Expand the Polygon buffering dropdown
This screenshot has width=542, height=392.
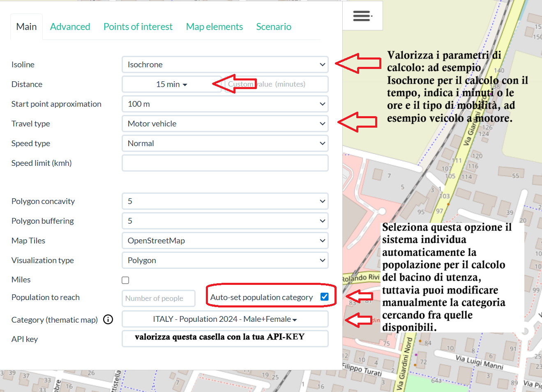[225, 221]
